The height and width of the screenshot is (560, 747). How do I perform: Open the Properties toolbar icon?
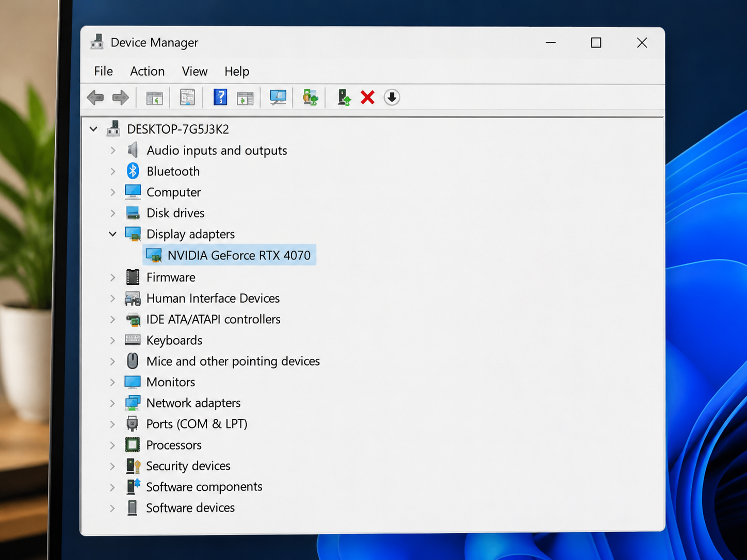coord(187,97)
